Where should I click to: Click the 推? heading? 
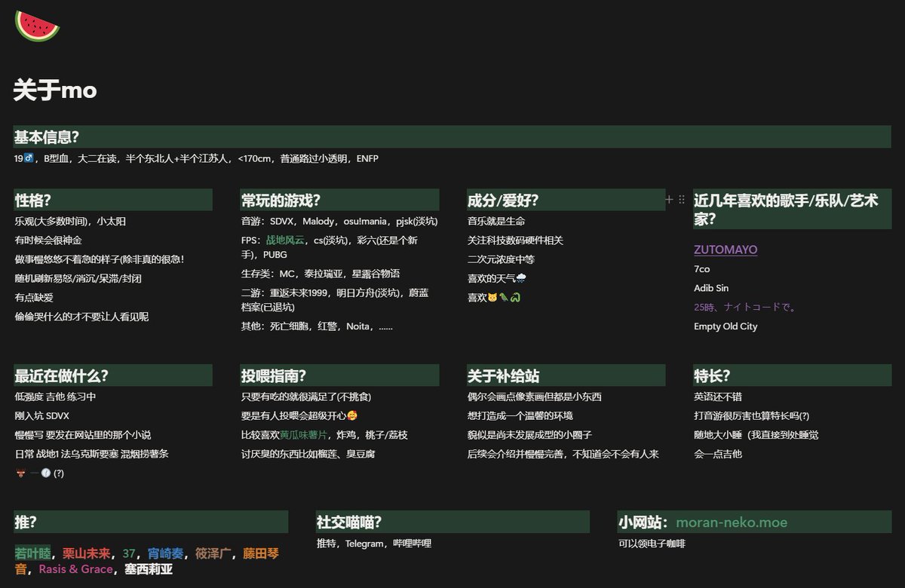pyautogui.click(x=151, y=522)
